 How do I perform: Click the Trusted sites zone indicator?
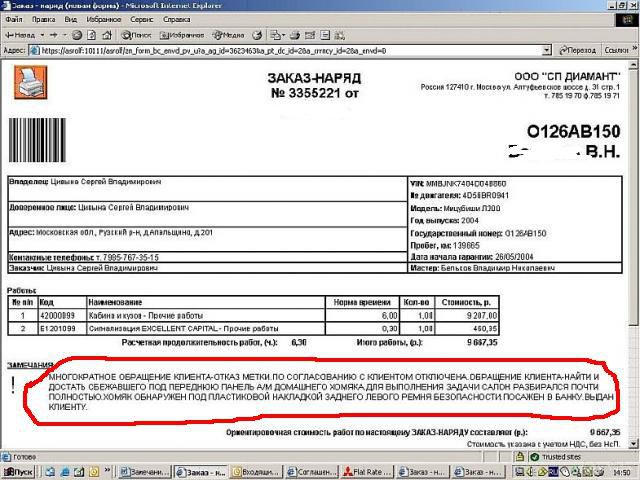click(556, 457)
